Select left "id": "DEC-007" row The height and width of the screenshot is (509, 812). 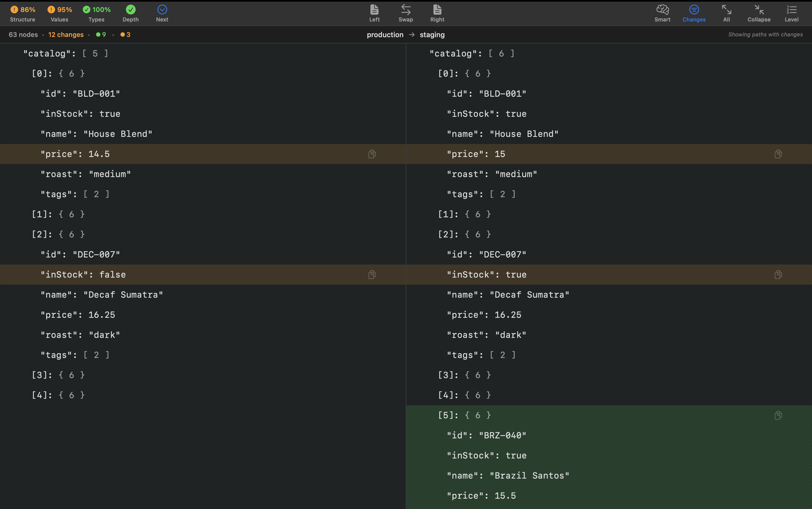203,255
